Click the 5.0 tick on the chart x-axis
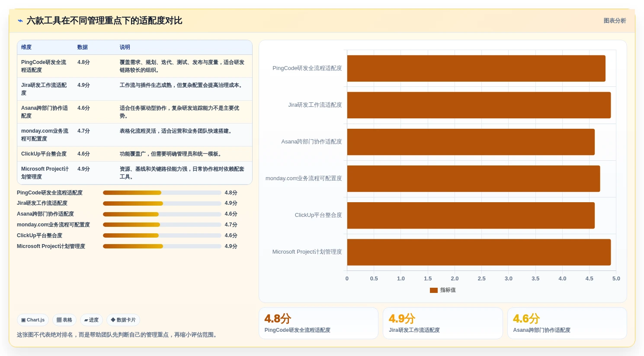The image size is (644, 356). pyautogui.click(x=616, y=279)
